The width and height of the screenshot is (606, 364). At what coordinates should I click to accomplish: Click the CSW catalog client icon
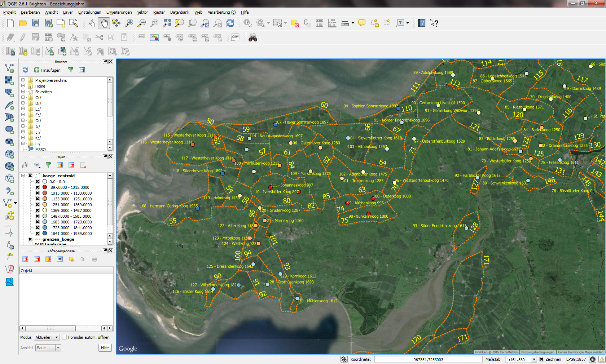tap(235, 37)
